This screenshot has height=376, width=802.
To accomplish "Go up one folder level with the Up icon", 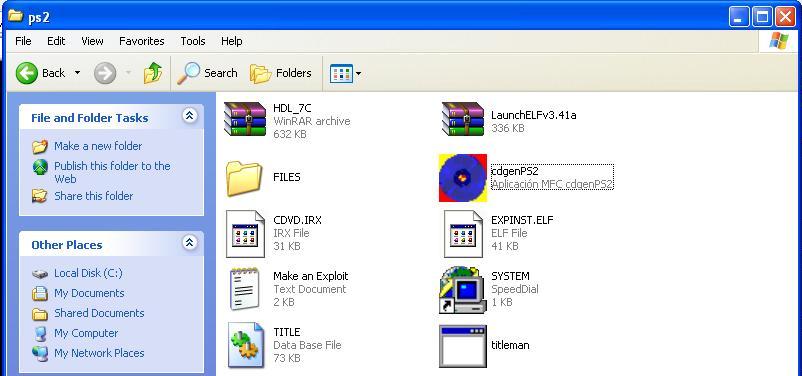I will (152, 73).
